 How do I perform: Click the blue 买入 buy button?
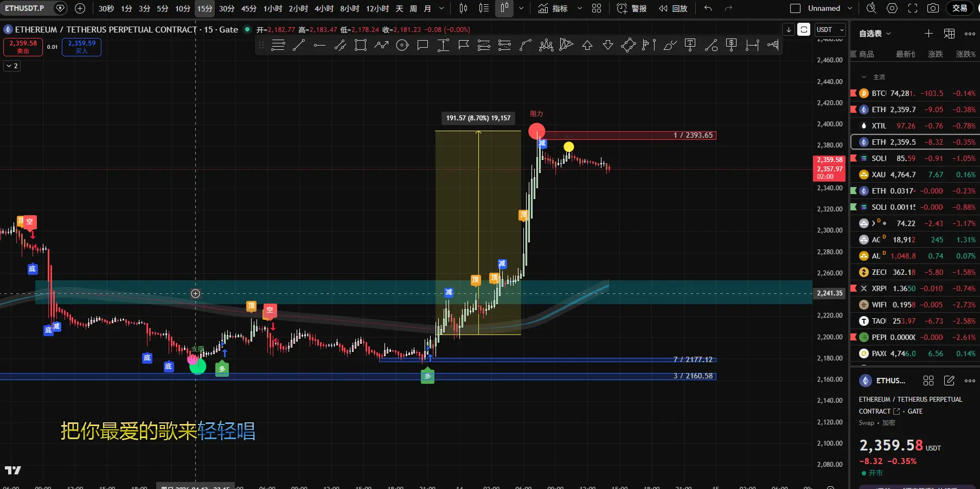click(81, 47)
